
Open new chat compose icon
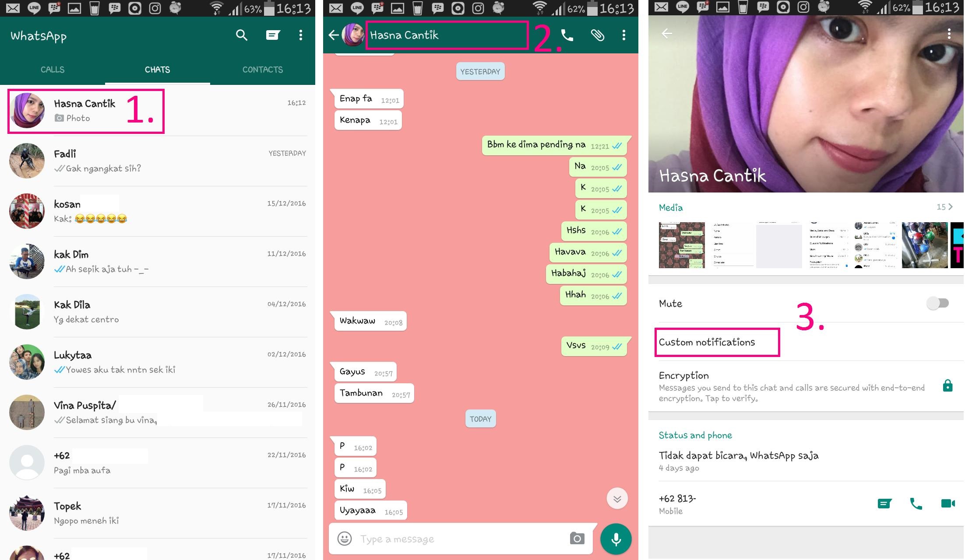pyautogui.click(x=273, y=35)
